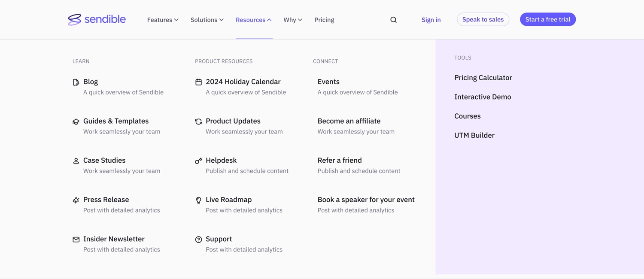This screenshot has height=279, width=644.
Task: Click Speak to sales button
Action: tap(483, 19)
